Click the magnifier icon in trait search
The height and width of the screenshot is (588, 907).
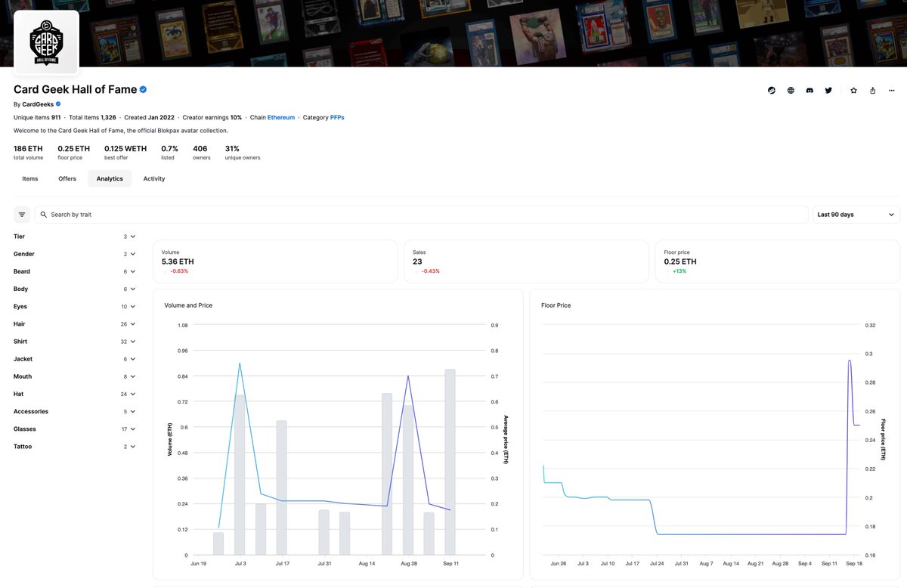point(44,215)
